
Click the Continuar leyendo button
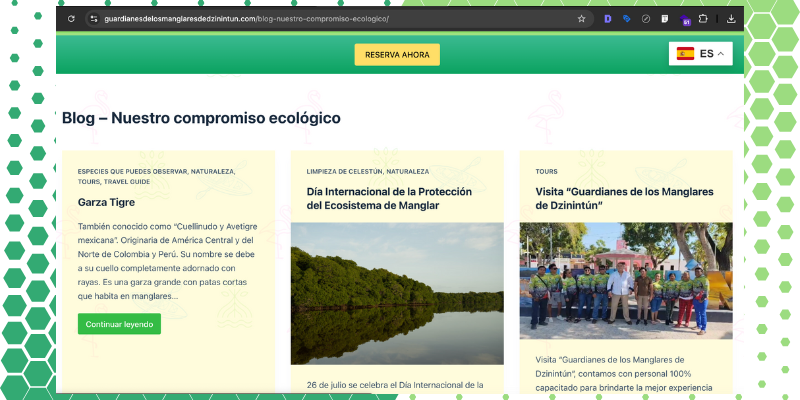click(119, 324)
